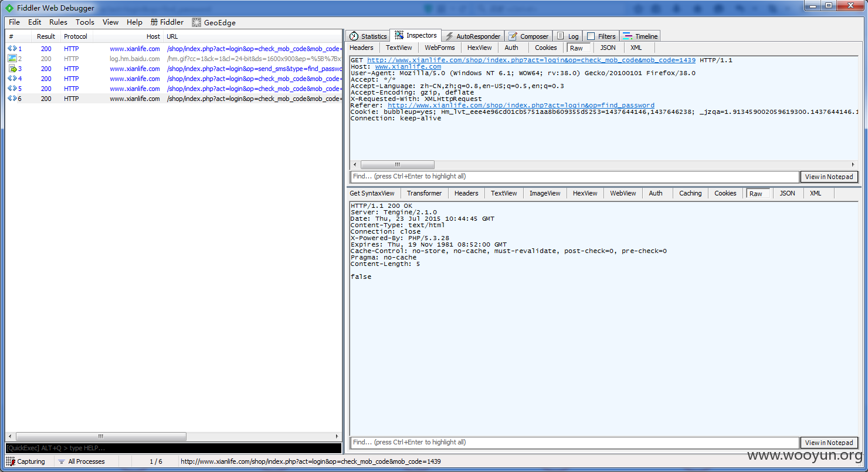Open the request HexView tab
Viewport: 868px width, 472px height.
point(479,48)
